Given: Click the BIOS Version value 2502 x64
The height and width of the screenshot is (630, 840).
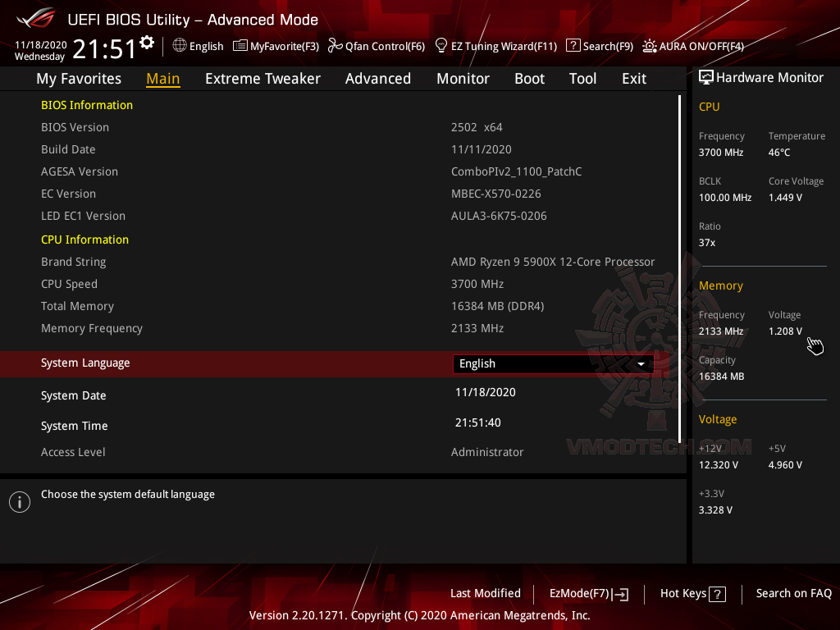Looking at the screenshot, I should pos(477,127).
